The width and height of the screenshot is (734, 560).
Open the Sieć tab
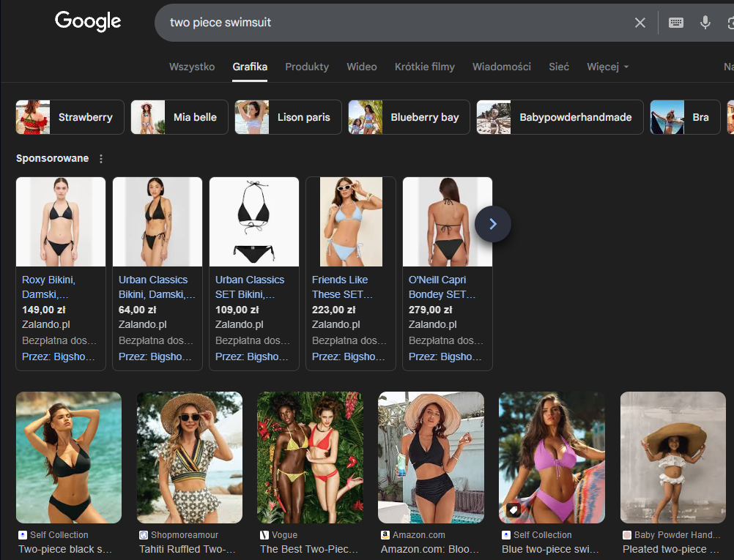(x=559, y=67)
